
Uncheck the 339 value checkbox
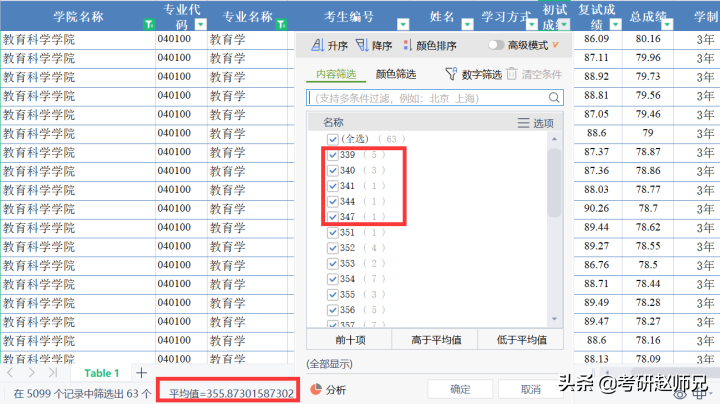pyautogui.click(x=333, y=155)
